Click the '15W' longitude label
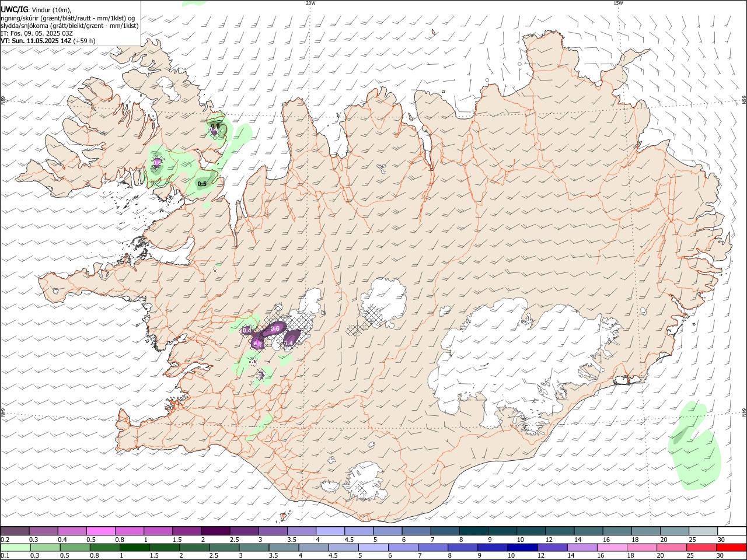The image size is (747, 560). (618, 3)
